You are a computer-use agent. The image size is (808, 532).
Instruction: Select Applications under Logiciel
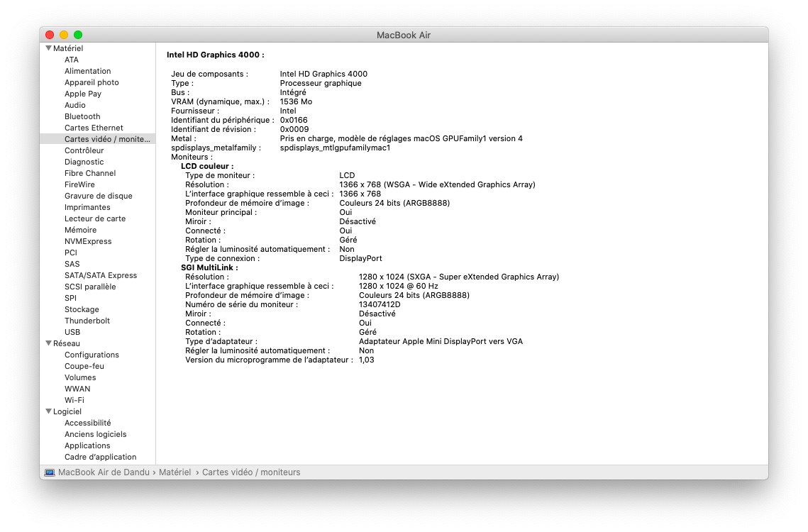tap(87, 445)
